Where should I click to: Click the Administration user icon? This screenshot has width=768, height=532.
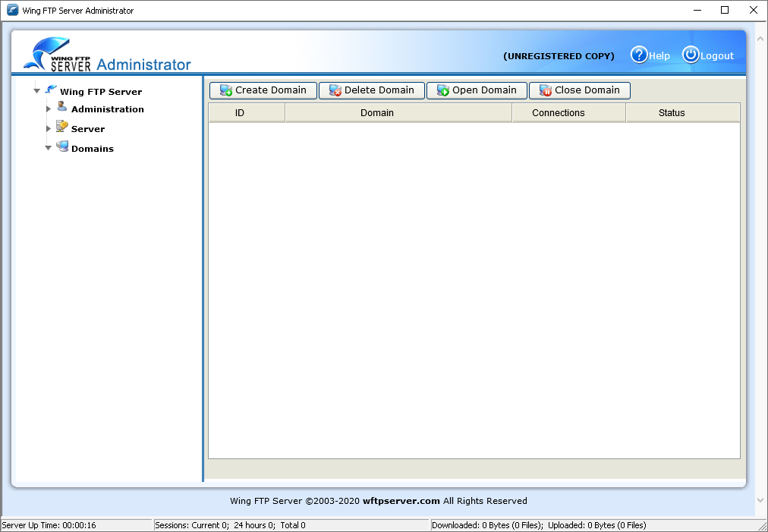pyautogui.click(x=61, y=106)
